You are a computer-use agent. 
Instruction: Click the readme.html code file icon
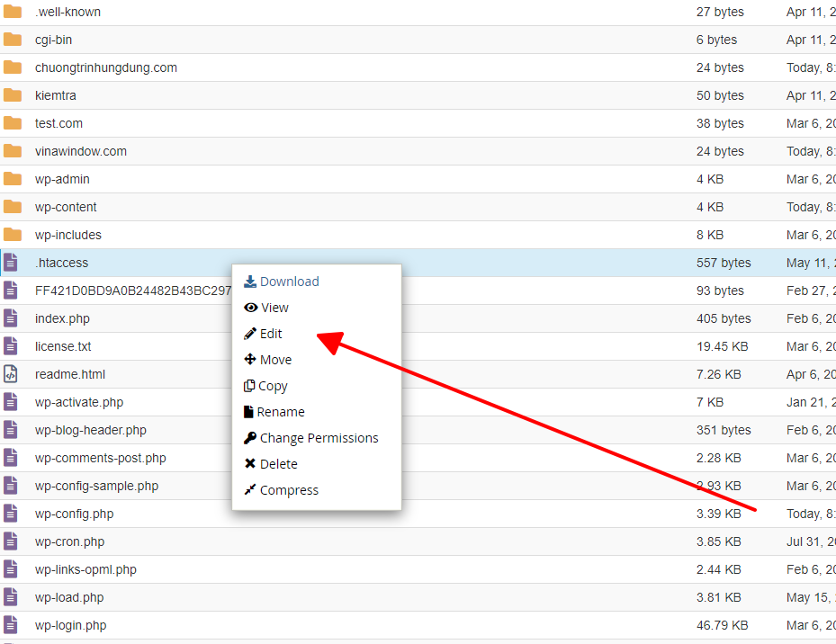point(11,374)
